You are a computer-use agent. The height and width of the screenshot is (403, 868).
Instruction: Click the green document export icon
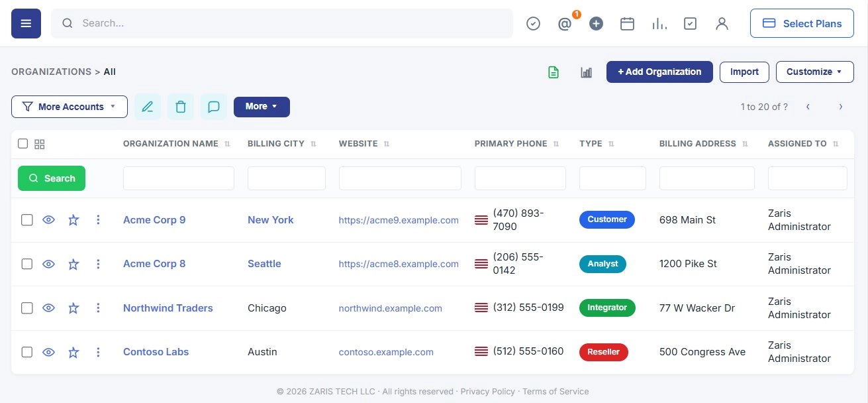554,72
